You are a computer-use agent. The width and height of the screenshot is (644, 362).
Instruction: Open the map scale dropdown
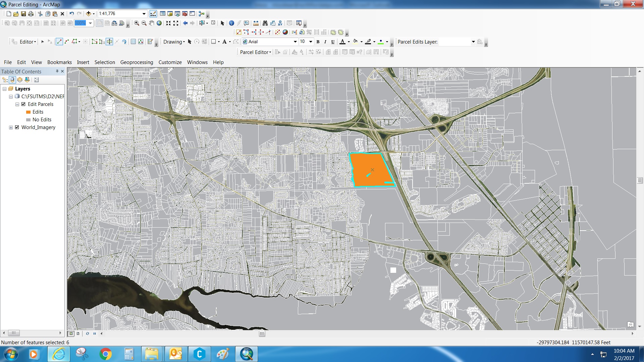point(144,14)
